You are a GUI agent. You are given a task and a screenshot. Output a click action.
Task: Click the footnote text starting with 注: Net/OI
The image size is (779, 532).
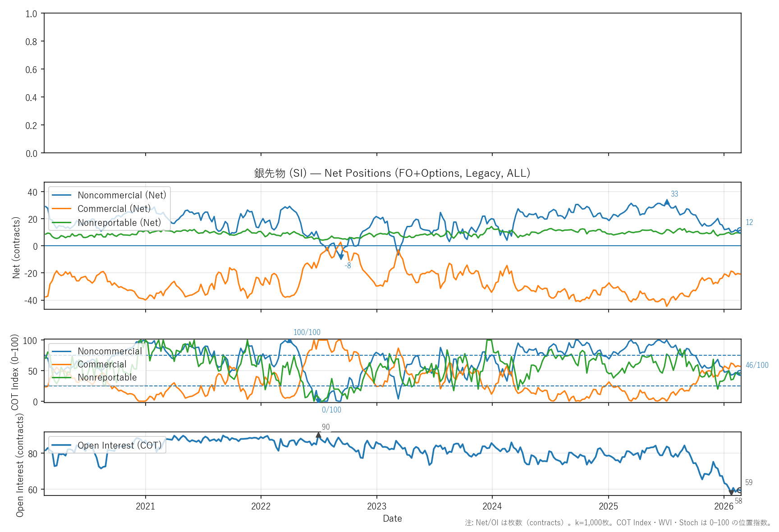618,523
